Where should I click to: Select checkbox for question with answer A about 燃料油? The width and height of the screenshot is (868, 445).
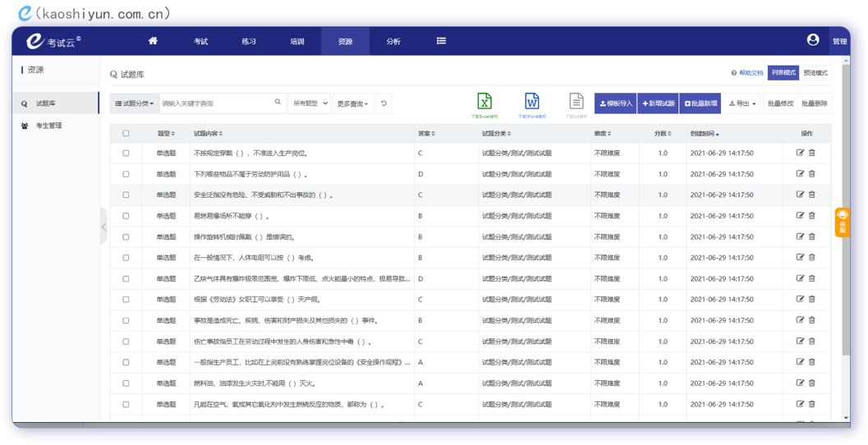coord(126,383)
